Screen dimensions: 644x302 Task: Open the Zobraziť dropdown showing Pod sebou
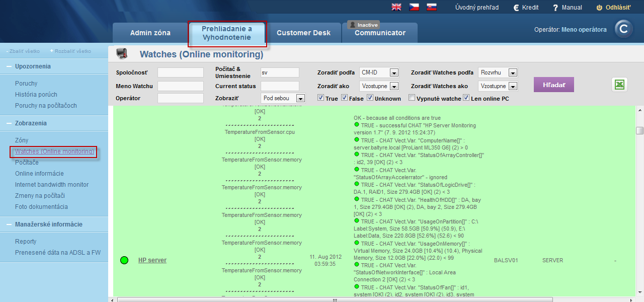click(x=283, y=98)
